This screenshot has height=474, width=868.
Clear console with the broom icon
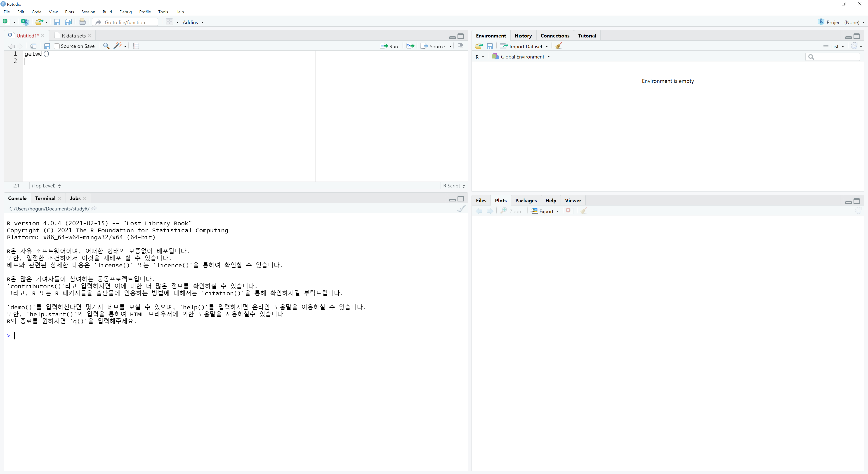tap(461, 209)
